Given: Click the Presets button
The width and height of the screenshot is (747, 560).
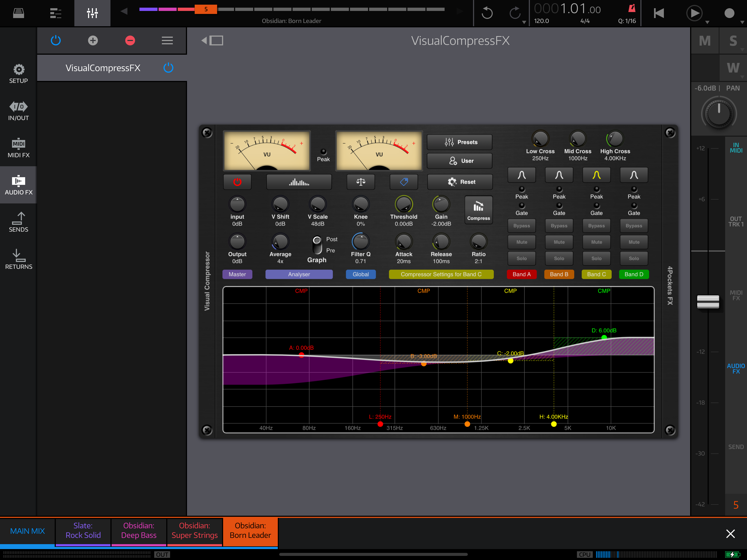Looking at the screenshot, I should pyautogui.click(x=459, y=142).
